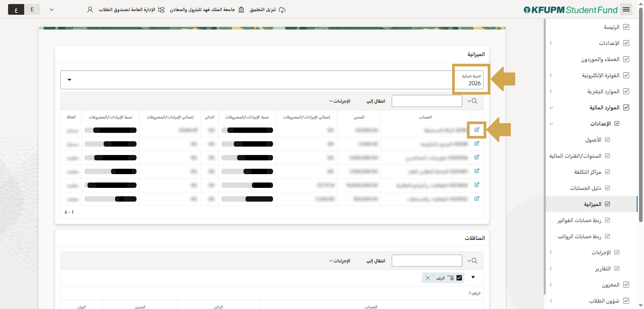Click الإدارة العامة لصندوق الطلاب text

point(127,10)
